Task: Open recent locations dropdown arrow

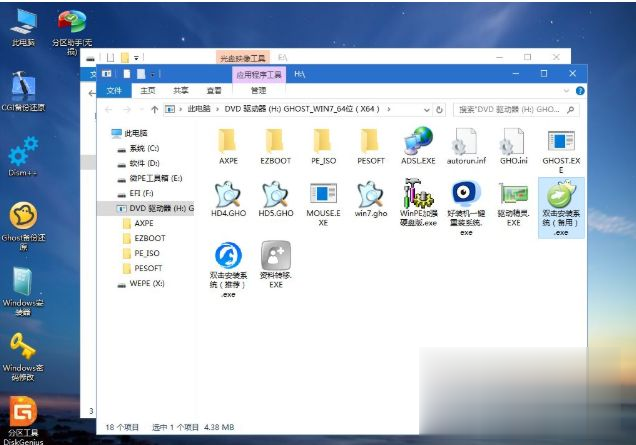Action: coord(142,110)
